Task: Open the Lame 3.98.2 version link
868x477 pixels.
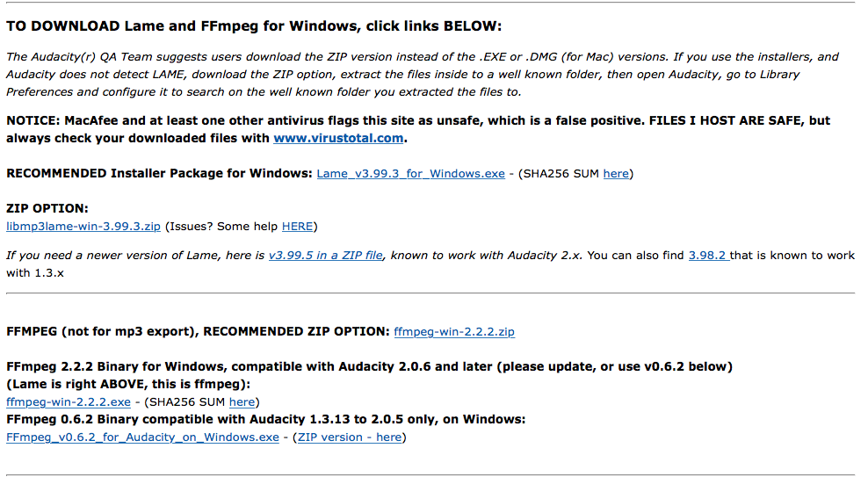Action: pos(708,256)
